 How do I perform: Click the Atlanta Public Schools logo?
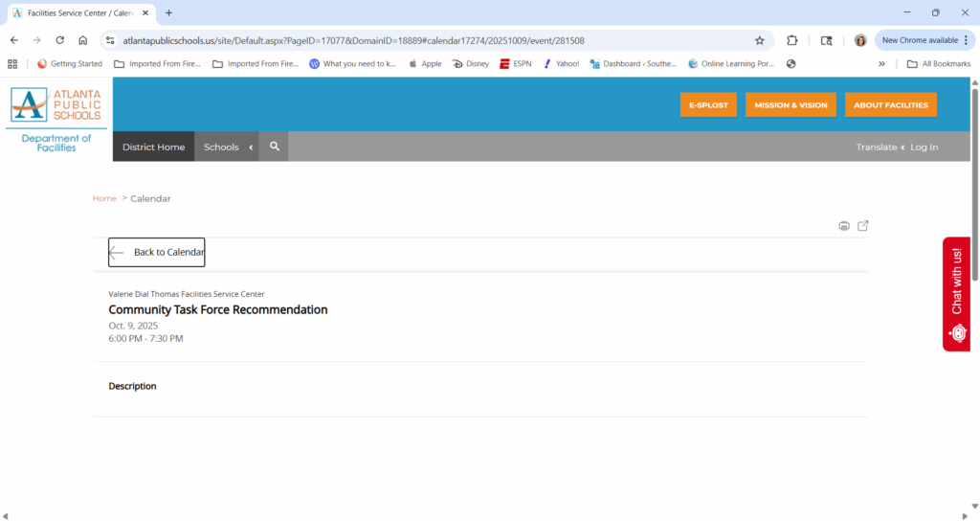click(x=56, y=105)
